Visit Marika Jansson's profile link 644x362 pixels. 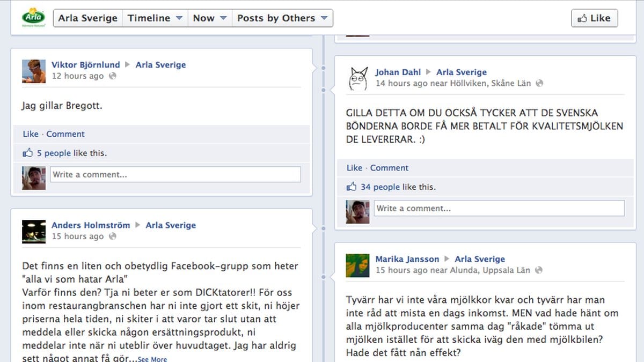point(407,259)
